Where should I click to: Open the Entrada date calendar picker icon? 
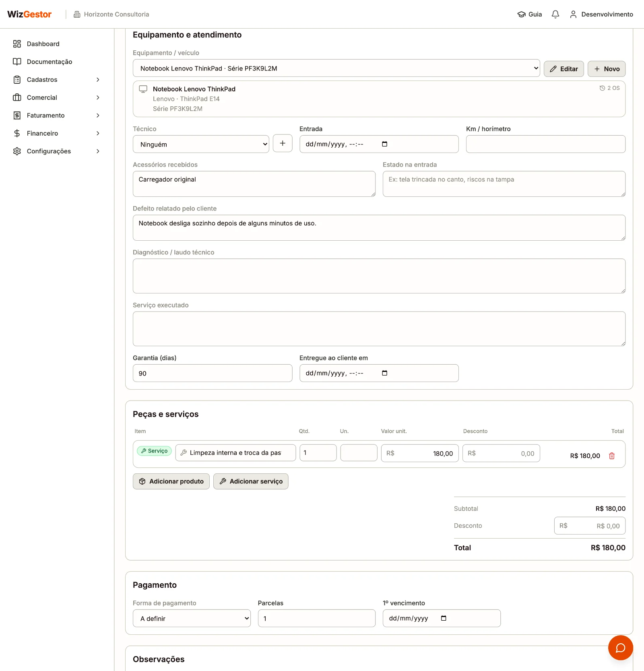pos(385,144)
